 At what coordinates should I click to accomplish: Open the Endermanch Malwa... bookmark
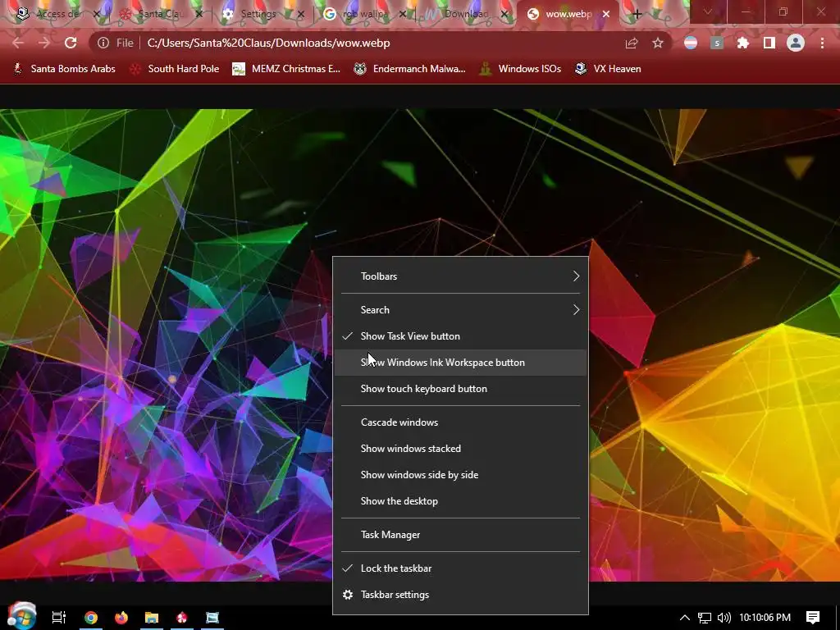[x=410, y=69]
